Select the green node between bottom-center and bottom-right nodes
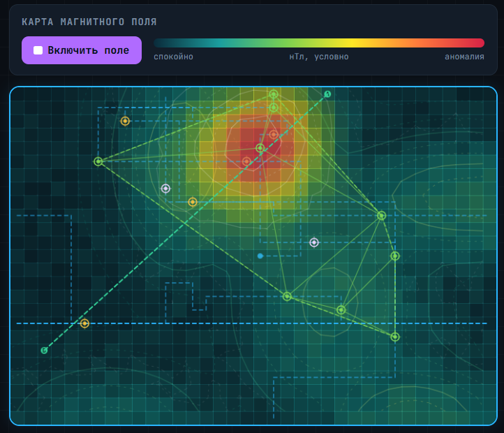 coord(341,310)
